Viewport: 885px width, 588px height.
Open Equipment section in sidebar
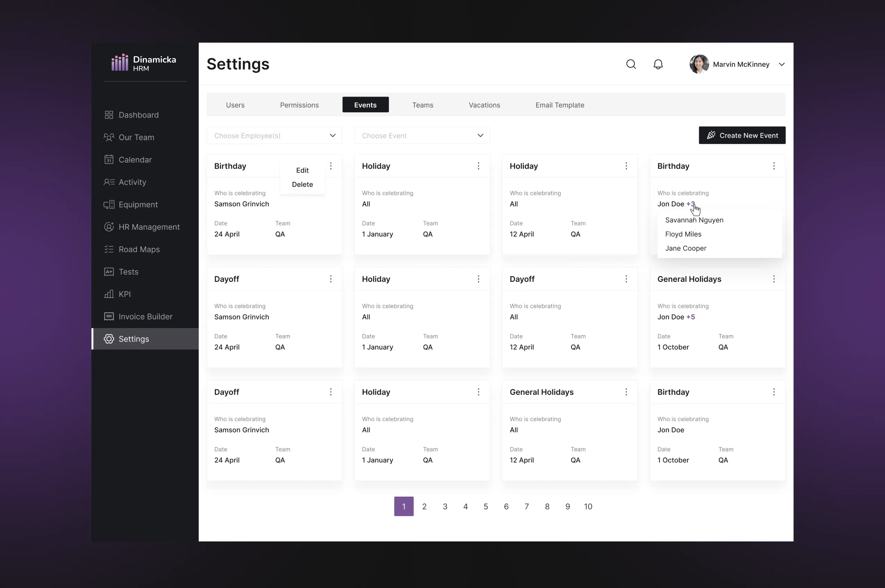click(138, 204)
